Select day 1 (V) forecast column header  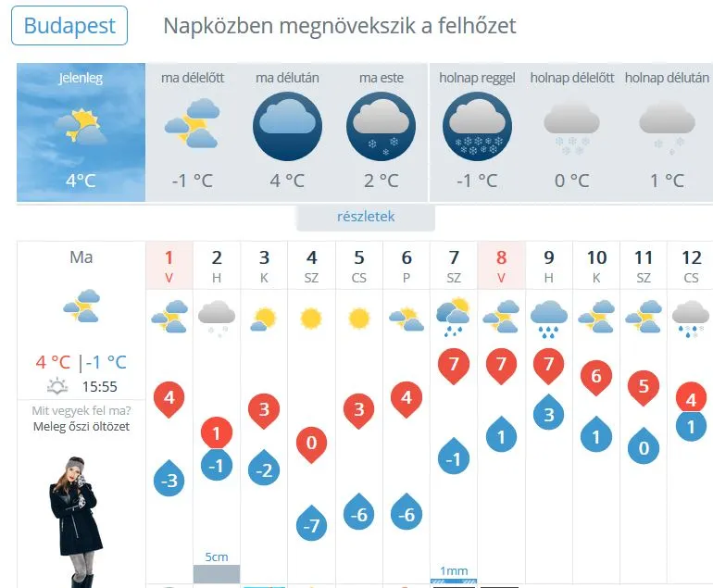click(169, 266)
